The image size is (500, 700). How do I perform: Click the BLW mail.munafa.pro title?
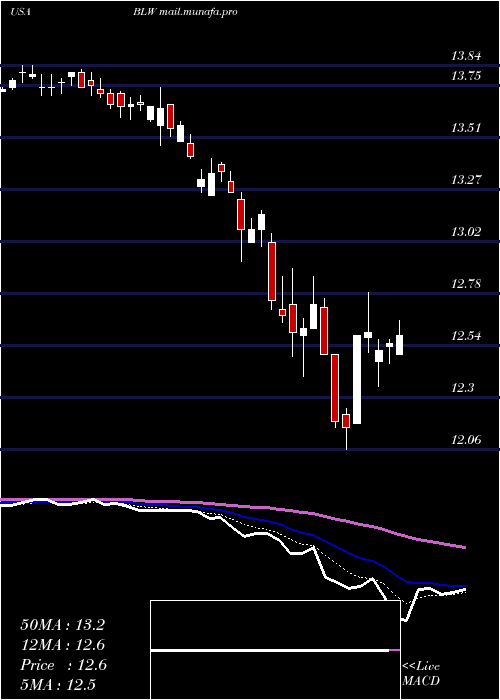[185, 12]
